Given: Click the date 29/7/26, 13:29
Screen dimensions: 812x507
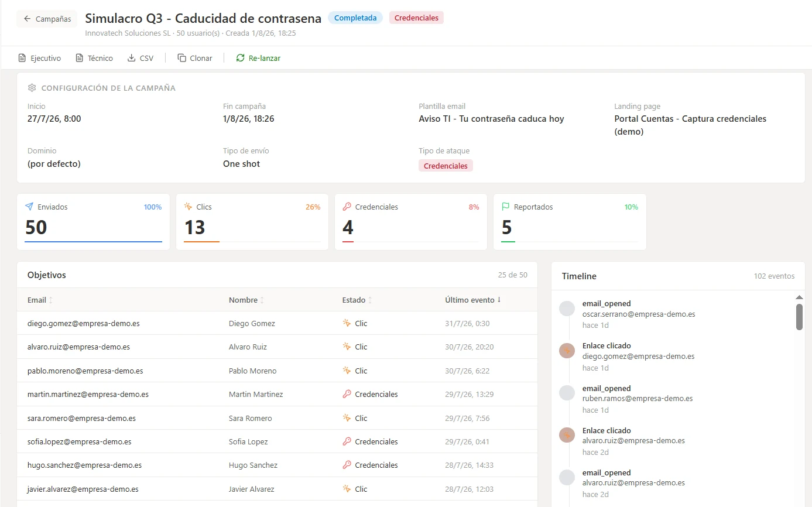Looking at the screenshot, I should pos(470,394).
